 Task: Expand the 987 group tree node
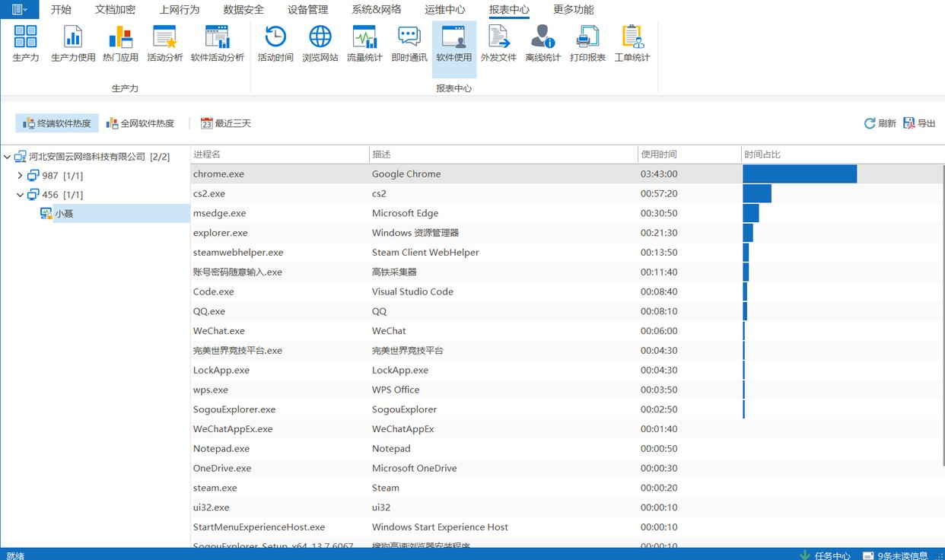tap(21, 176)
